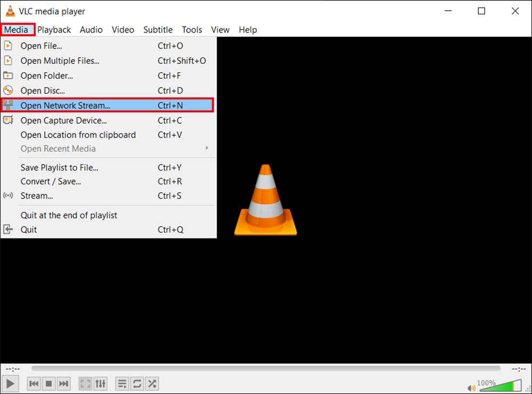
Task: Choose Convert / Save from the menu
Action: (51, 181)
